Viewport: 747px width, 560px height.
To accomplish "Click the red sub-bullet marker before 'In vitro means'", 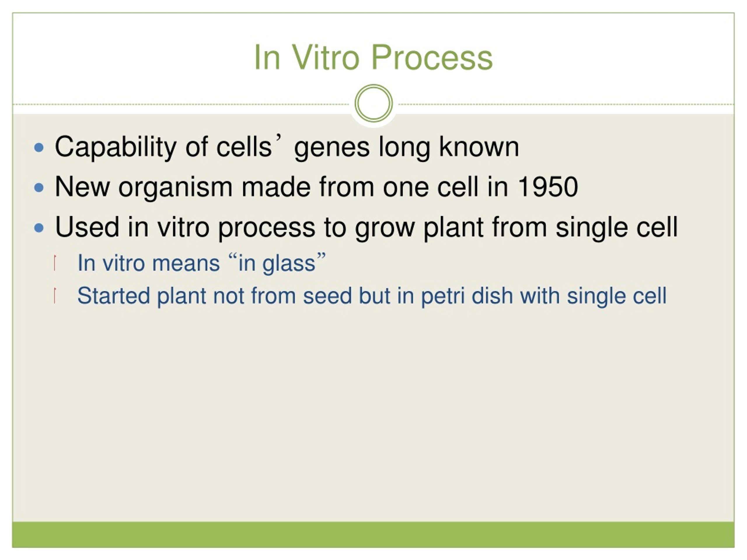I will click(55, 263).
